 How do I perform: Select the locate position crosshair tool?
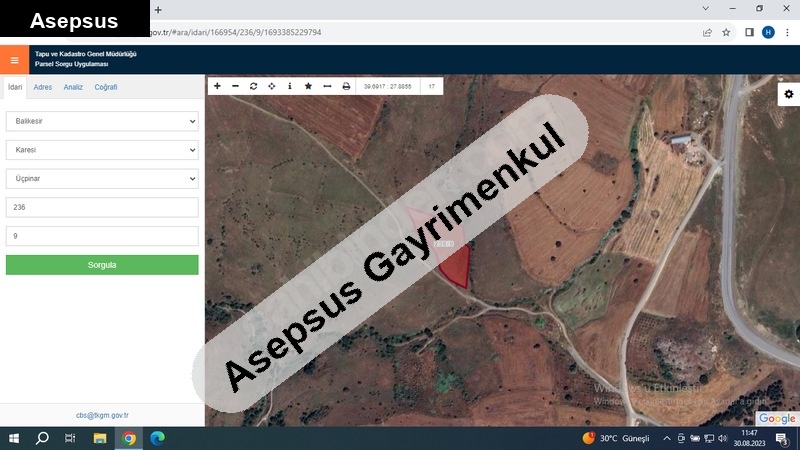pos(272,87)
